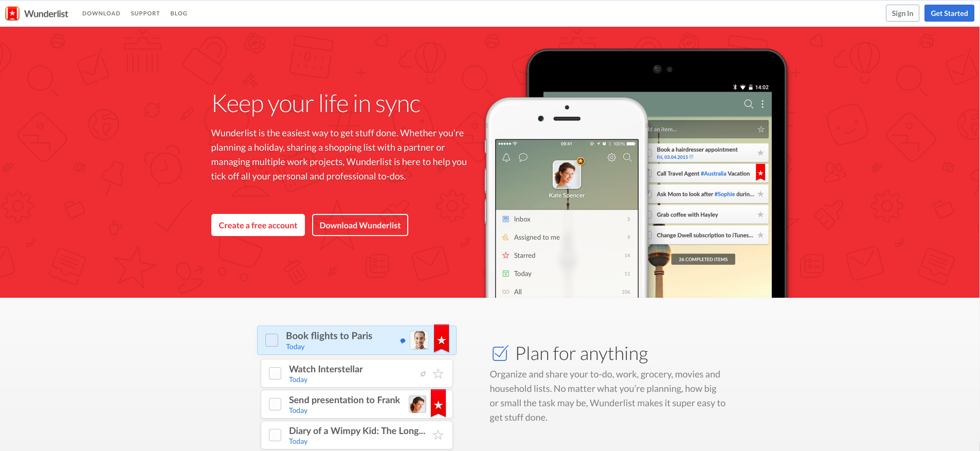Tick the Watch Interstellar checkbox
The image size is (980, 451).
[x=275, y=373]
